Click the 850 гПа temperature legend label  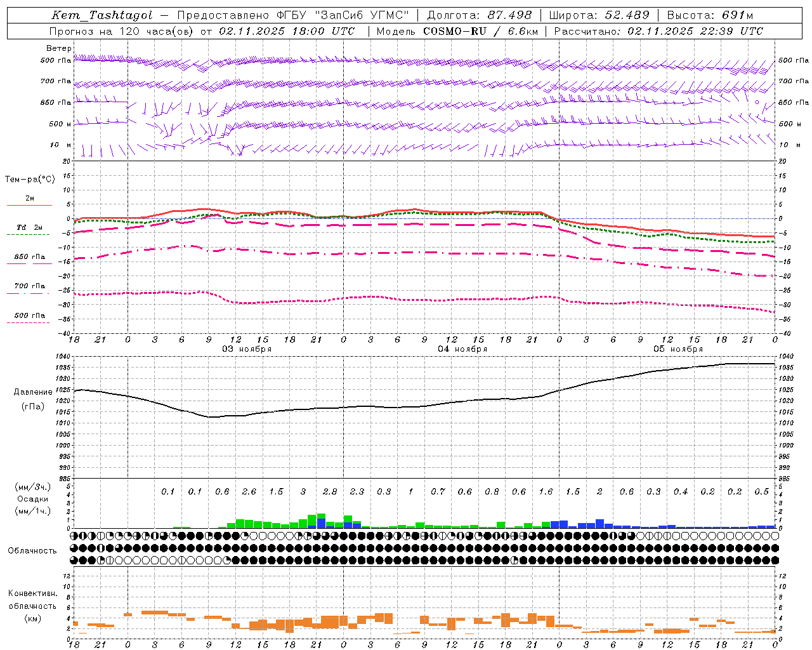pos(30,257)
